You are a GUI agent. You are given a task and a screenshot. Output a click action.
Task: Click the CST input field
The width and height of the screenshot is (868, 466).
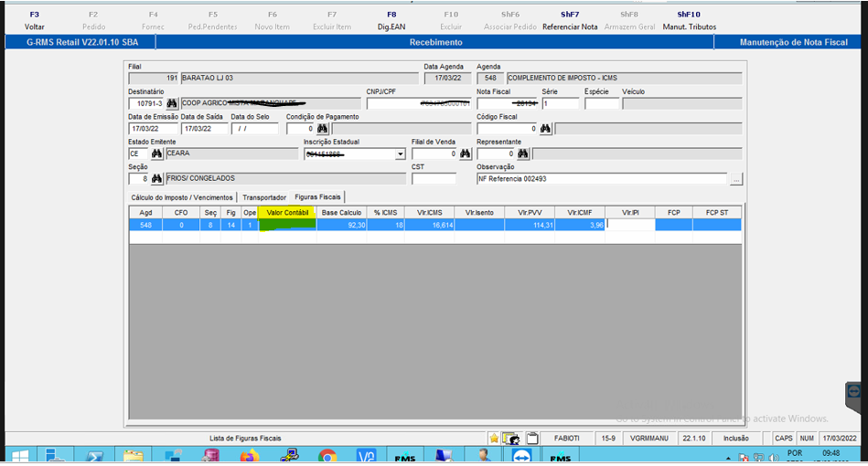tap(434, 178)
